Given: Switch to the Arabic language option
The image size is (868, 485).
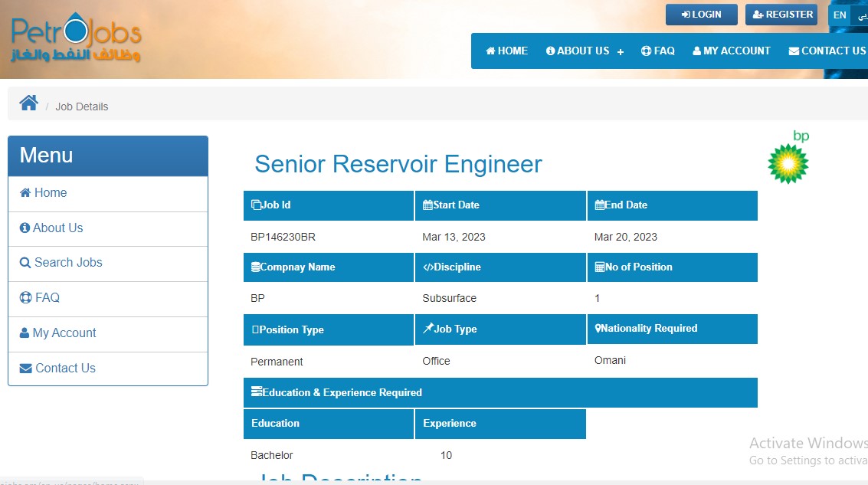Looking at the screenshot, I should [861, 15].
